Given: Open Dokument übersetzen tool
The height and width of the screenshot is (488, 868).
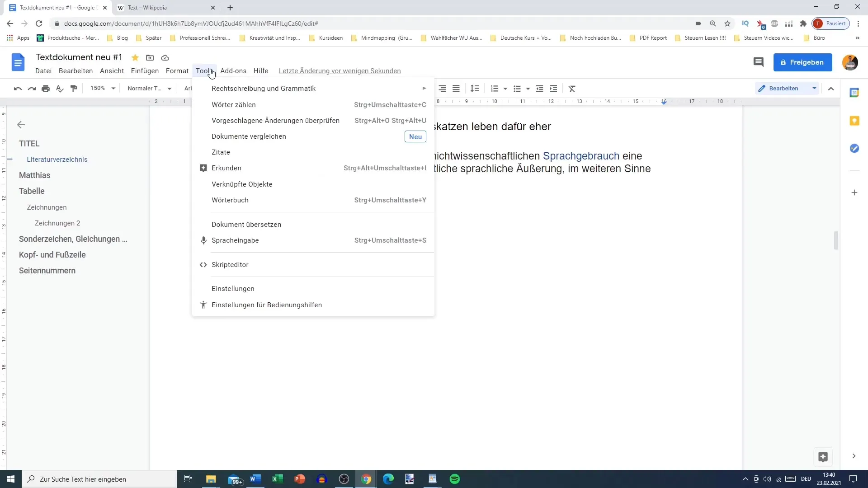Looking at the screenshot, I should [x=246, y=224].
